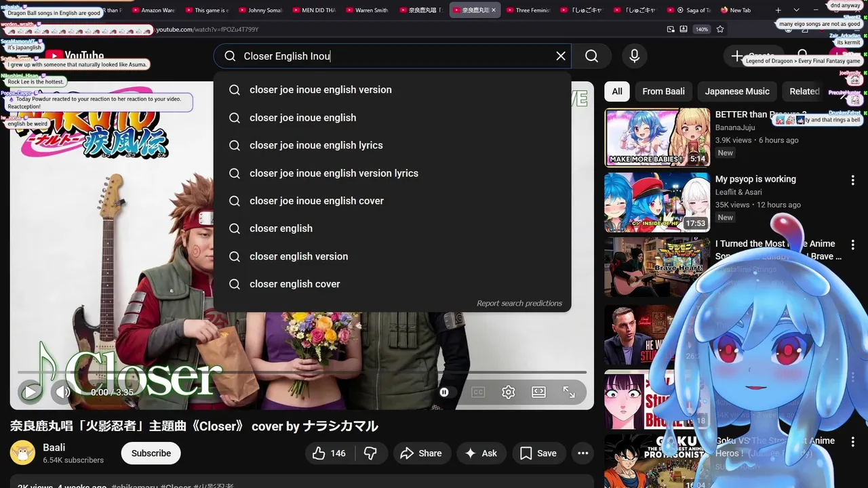Image resolution: width=868 pixels, height=488 pixels.
Task: Open the player settings gear
Action: [509, 392]
